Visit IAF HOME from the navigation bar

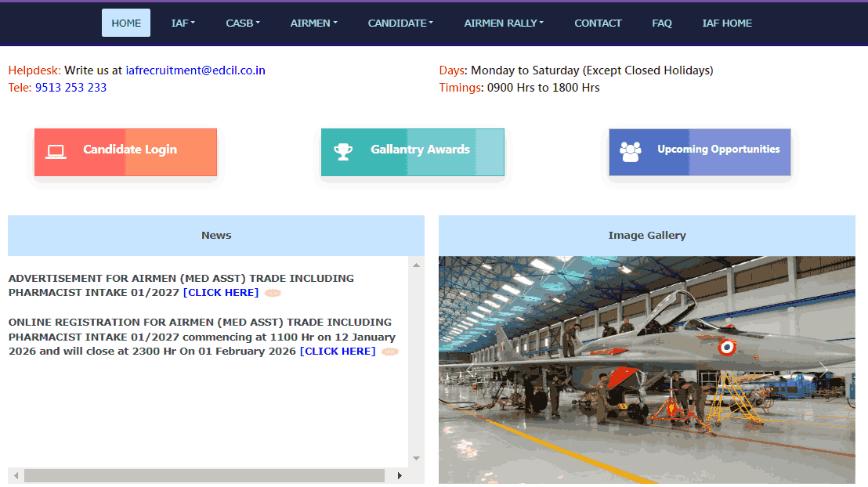pyautogui.click(x=727, y=23)
